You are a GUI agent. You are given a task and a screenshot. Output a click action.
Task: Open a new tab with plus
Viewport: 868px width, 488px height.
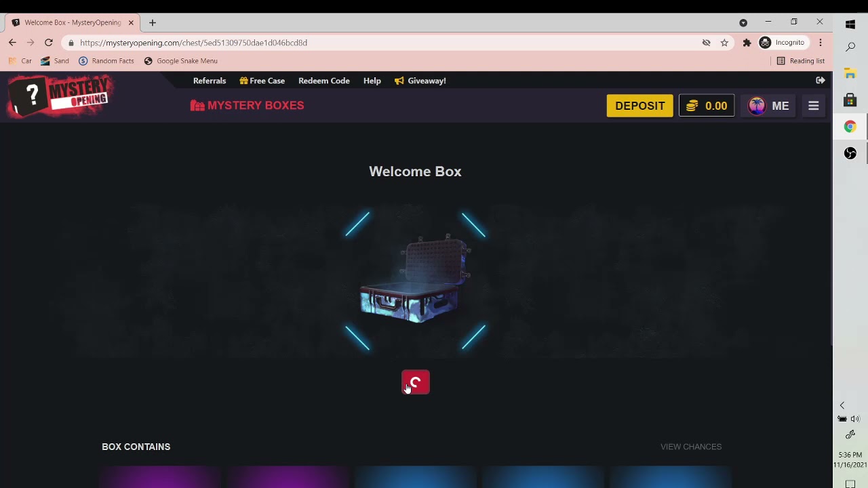[x=153, y=22]
